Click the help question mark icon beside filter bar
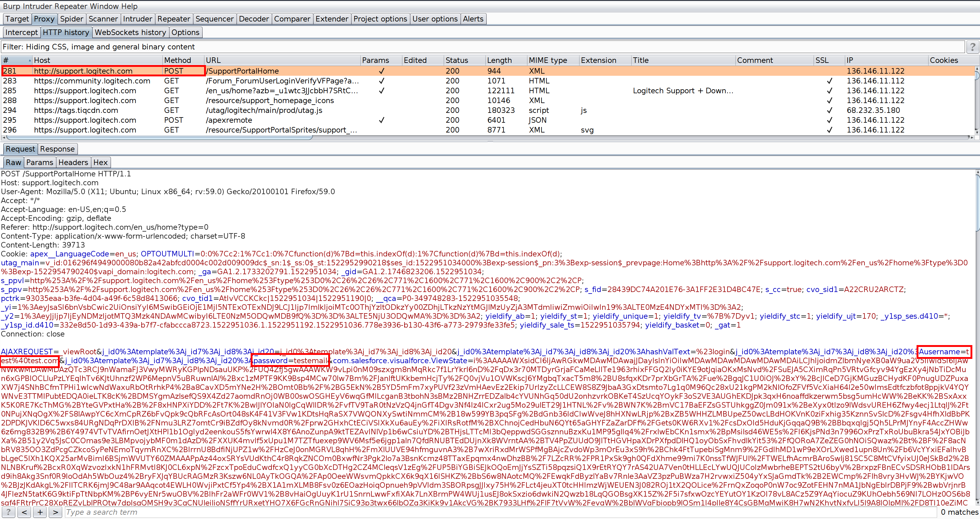This screenshot has width=980, height=519. [x=973, y=47]
